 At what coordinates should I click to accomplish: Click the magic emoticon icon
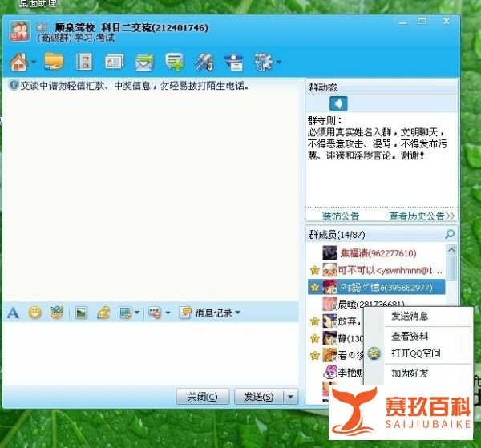[x=57, y=313]
